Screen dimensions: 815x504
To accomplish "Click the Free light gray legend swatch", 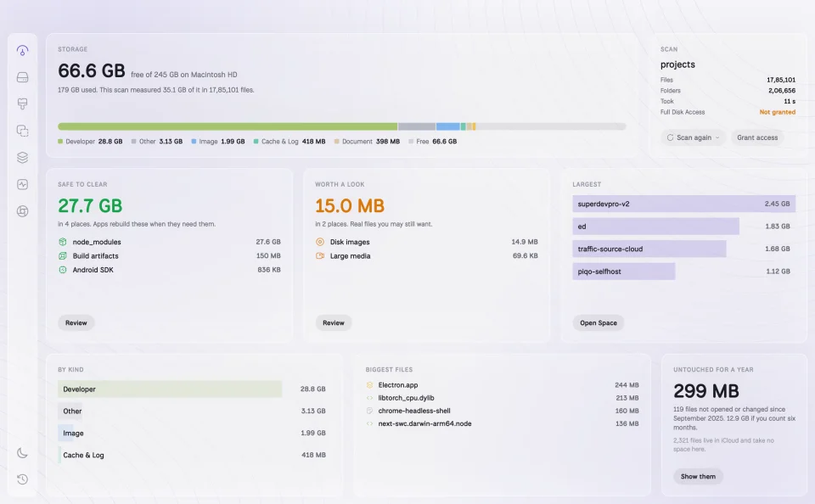I will click(411, 142).
